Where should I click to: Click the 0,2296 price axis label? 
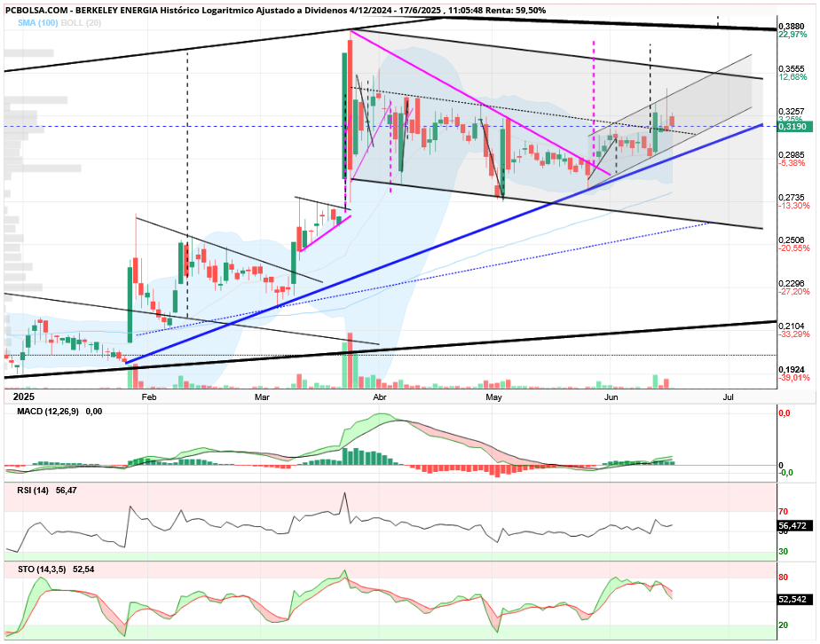792,283
